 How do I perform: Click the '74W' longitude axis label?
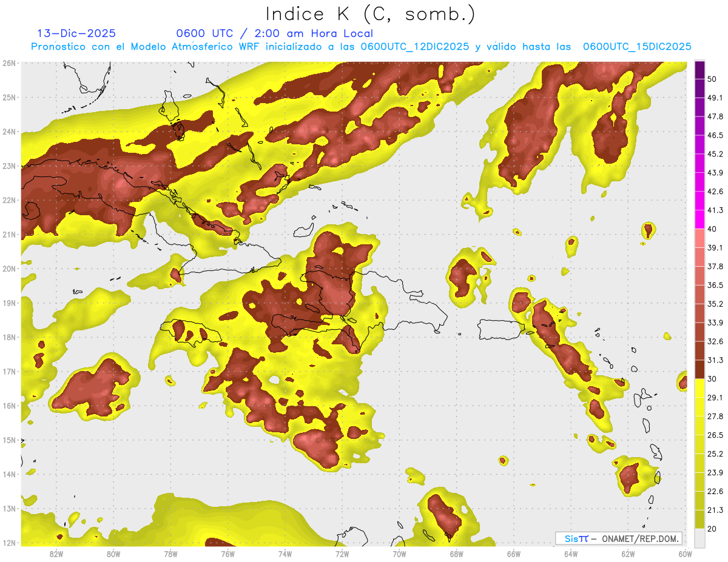pyautogui.click(x=285, y=554)
